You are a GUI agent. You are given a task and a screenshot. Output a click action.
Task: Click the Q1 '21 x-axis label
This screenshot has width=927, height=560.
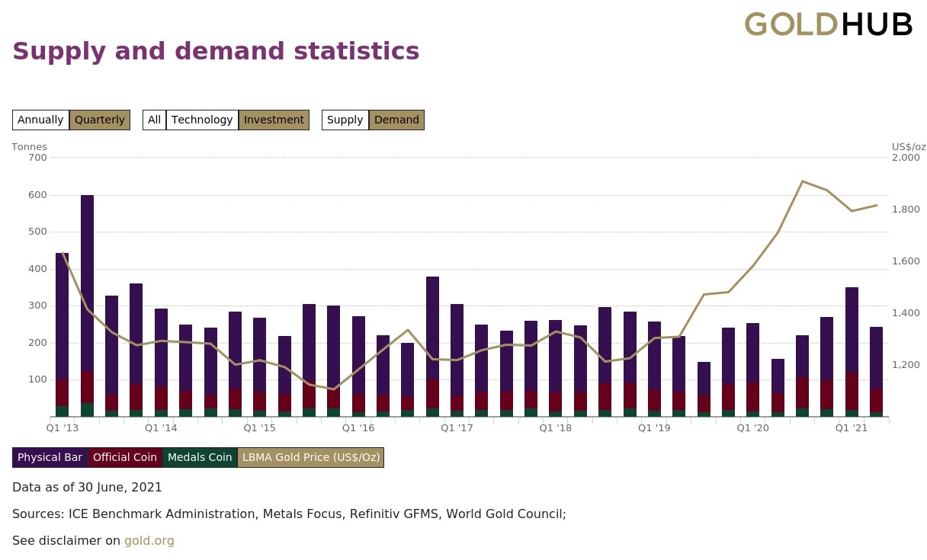852,428
